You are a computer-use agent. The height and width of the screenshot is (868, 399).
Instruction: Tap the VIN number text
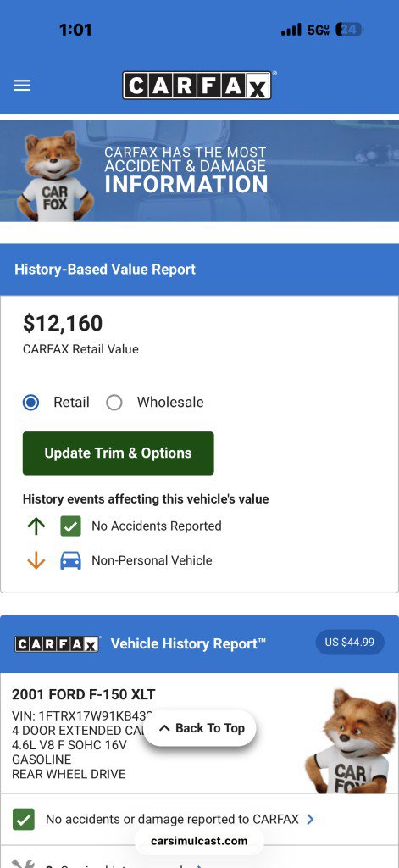point(82,715)
